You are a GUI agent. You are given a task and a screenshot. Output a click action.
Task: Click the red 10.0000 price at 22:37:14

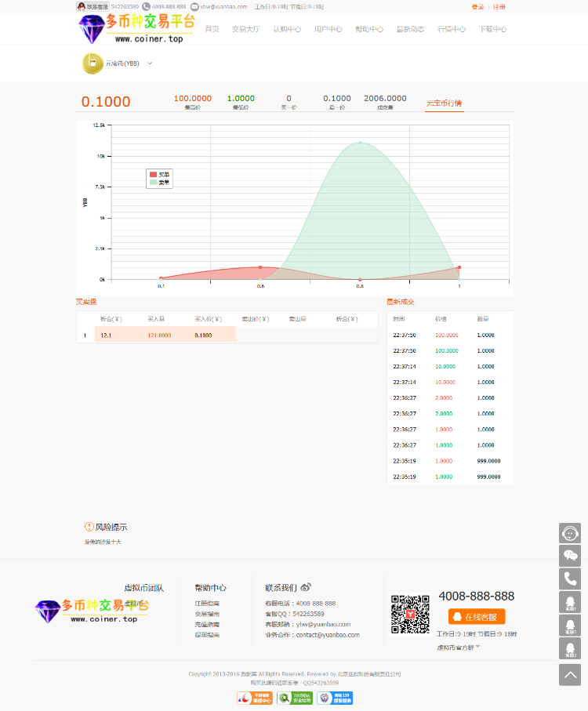point(445,383)
